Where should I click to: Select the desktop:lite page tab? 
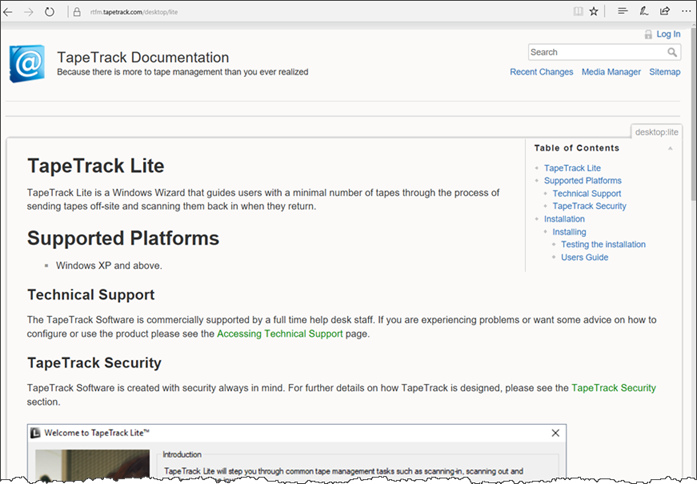point(657,132)
